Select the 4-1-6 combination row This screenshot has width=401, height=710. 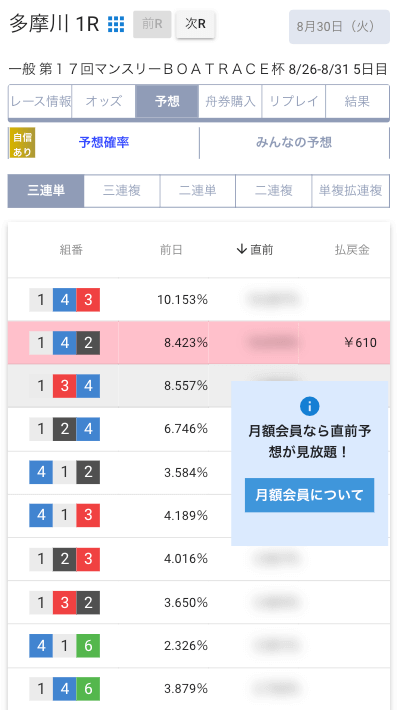(x=199, y=646)
